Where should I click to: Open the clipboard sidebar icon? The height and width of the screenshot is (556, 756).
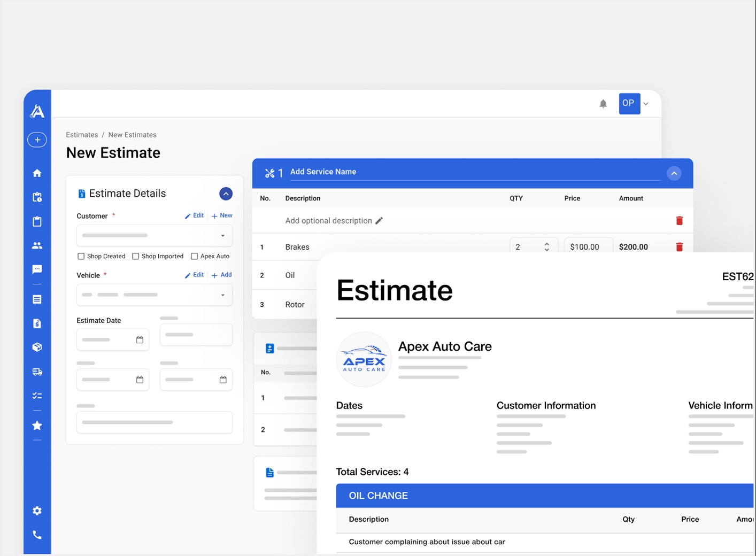(x=37, y=221)
